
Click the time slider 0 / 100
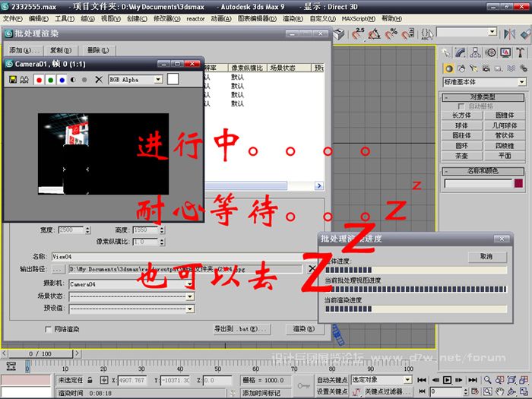point(40,354)
